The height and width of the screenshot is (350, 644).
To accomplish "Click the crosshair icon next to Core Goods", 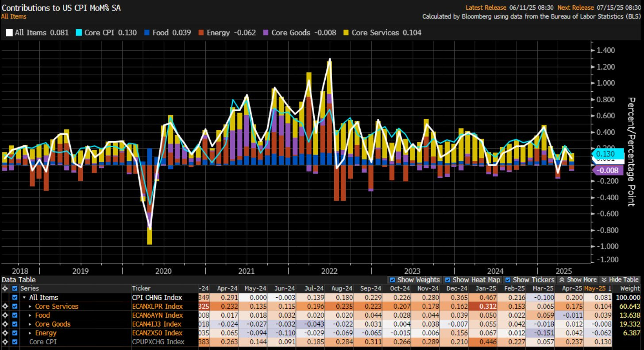I will click(x=4, y=324).
